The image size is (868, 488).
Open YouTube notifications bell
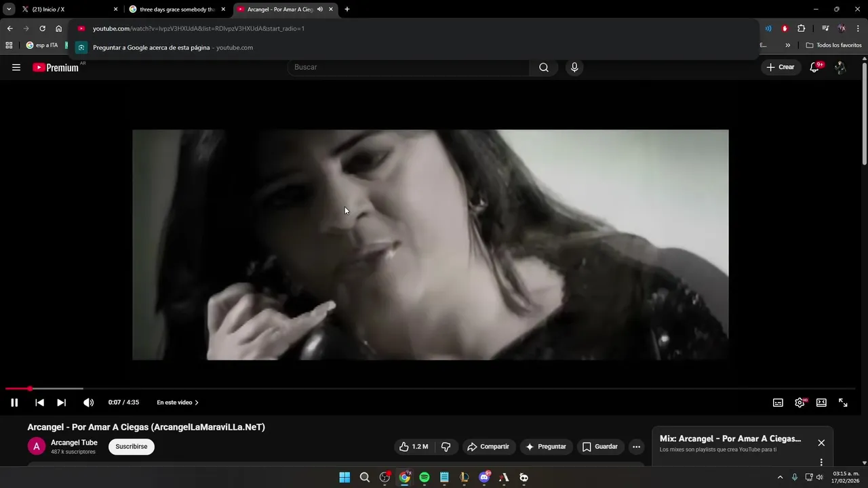coord(815,67)
